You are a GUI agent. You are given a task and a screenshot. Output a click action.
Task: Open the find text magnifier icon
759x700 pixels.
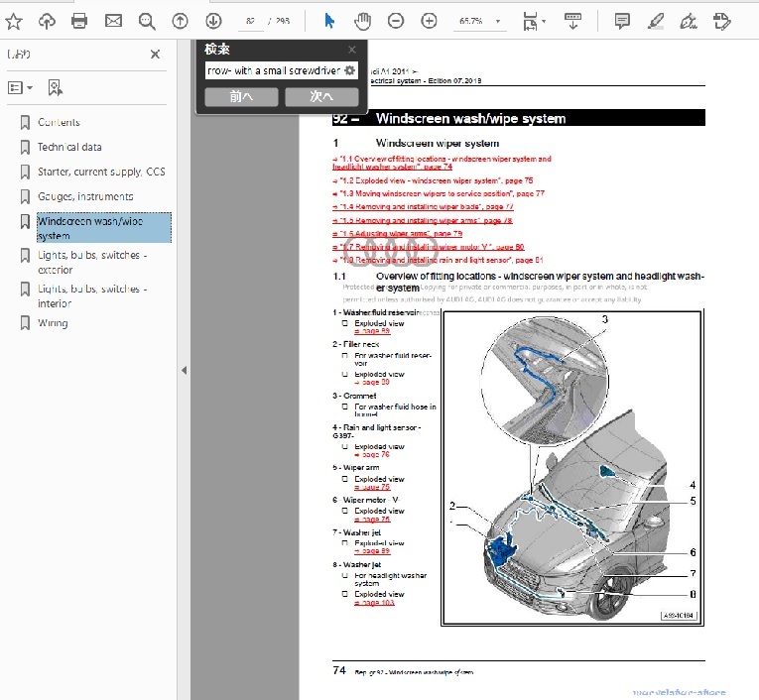click(x=147, y=21)
